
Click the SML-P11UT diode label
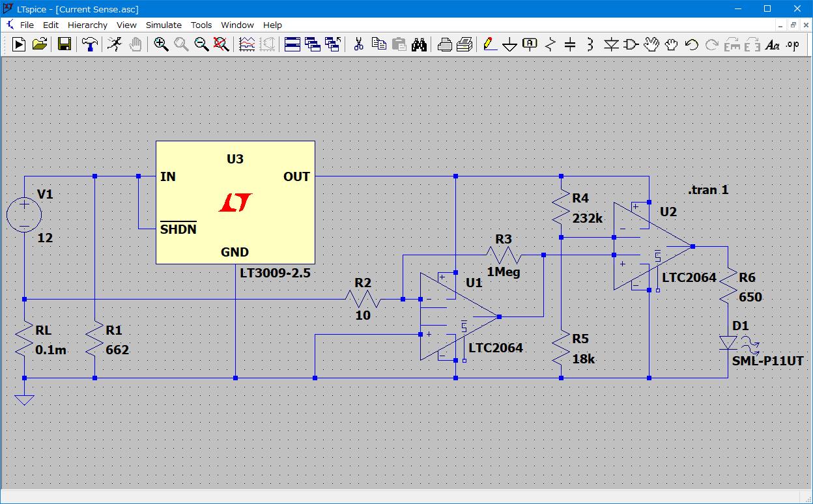point(768,361)
